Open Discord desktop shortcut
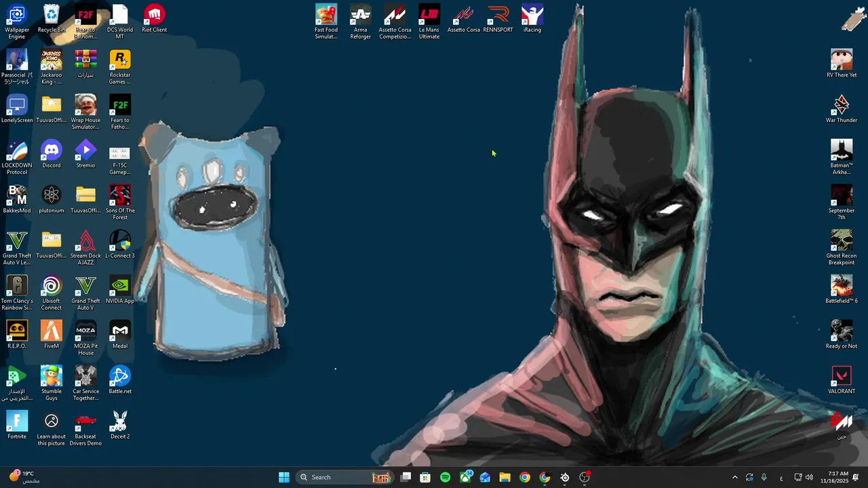Image resolution: width=868 pixels, height=488 pixels. point(52,155)
